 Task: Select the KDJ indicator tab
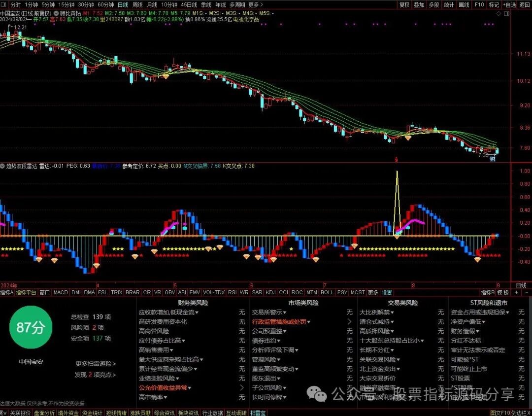270,292
